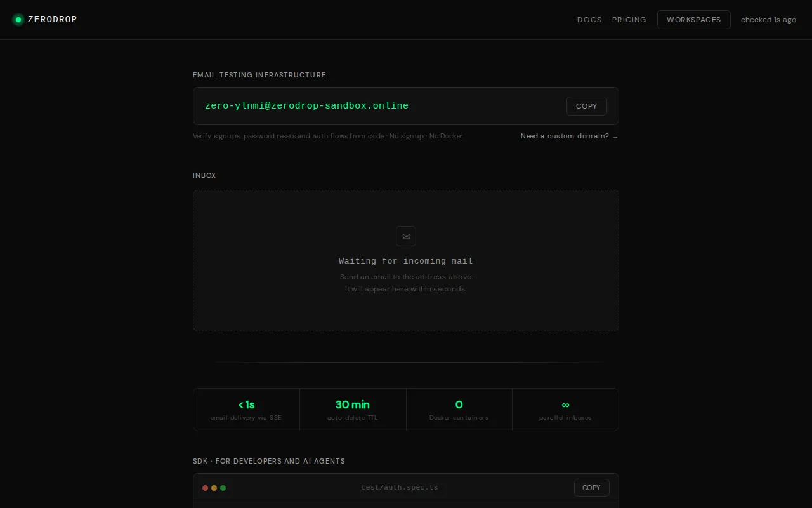Open WORKSPACES from the header
The image size is (812, 508).
coord(694,20)
